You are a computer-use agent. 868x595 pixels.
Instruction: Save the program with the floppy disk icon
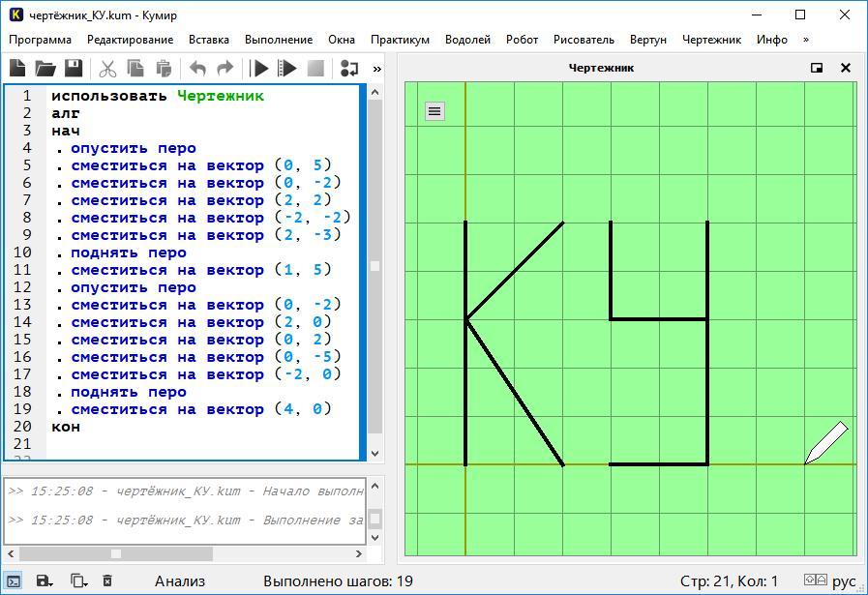click(74, 68)
